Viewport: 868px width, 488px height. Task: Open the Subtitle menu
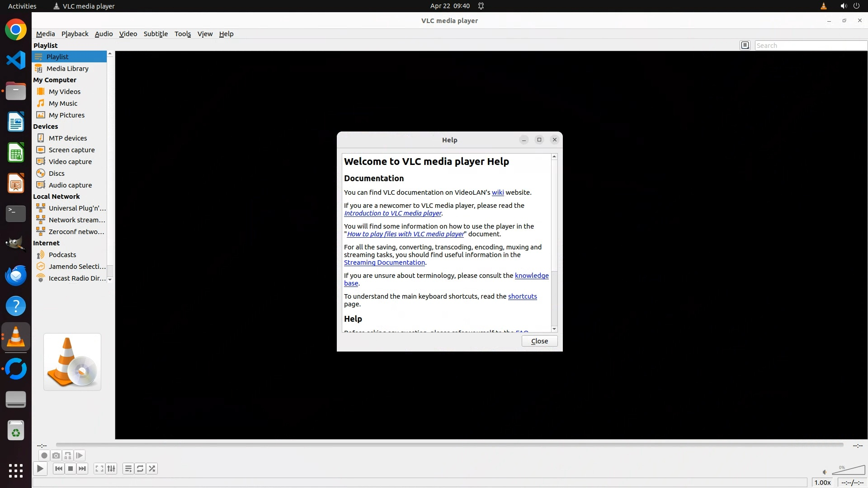coord(156,34)
